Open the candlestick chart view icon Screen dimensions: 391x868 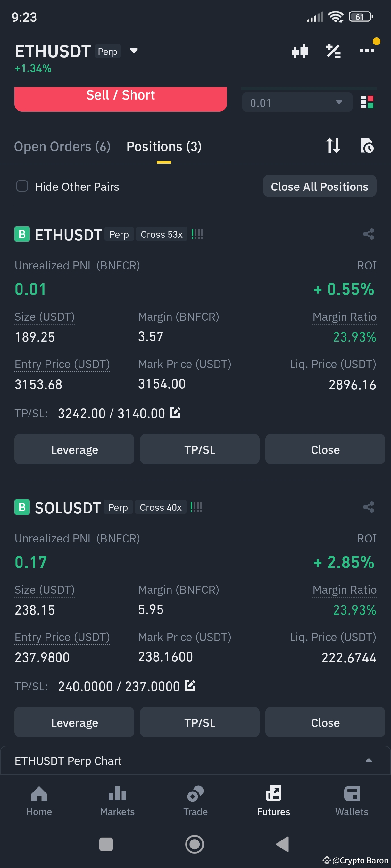coord(300,51)
